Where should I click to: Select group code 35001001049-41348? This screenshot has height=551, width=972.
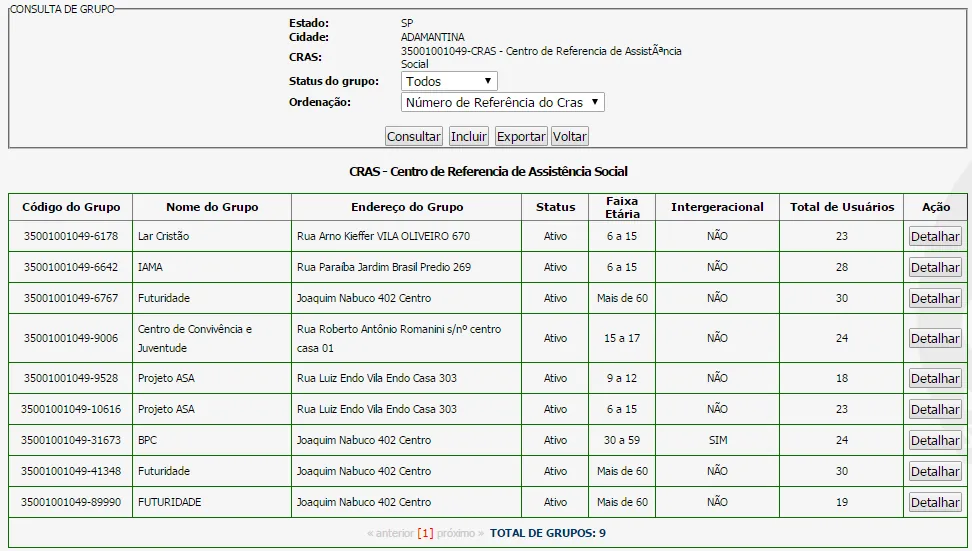(x=71, y=471)
